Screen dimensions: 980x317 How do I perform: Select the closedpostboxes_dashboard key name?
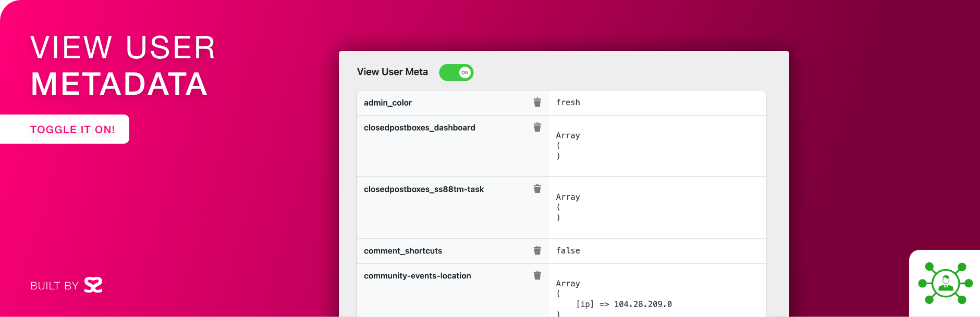coord(419,128)
